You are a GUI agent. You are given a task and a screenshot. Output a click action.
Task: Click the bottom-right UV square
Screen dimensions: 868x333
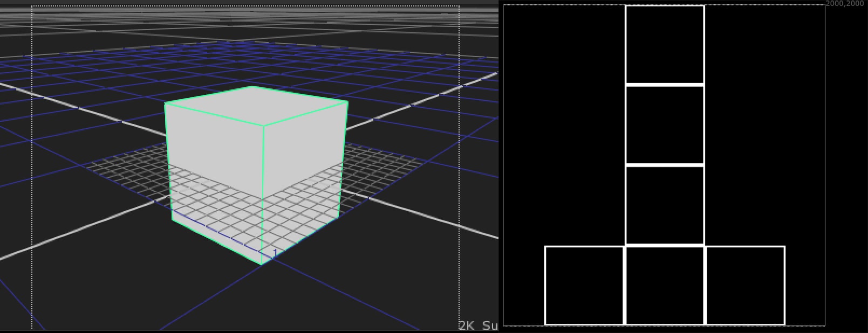point(745,286)
